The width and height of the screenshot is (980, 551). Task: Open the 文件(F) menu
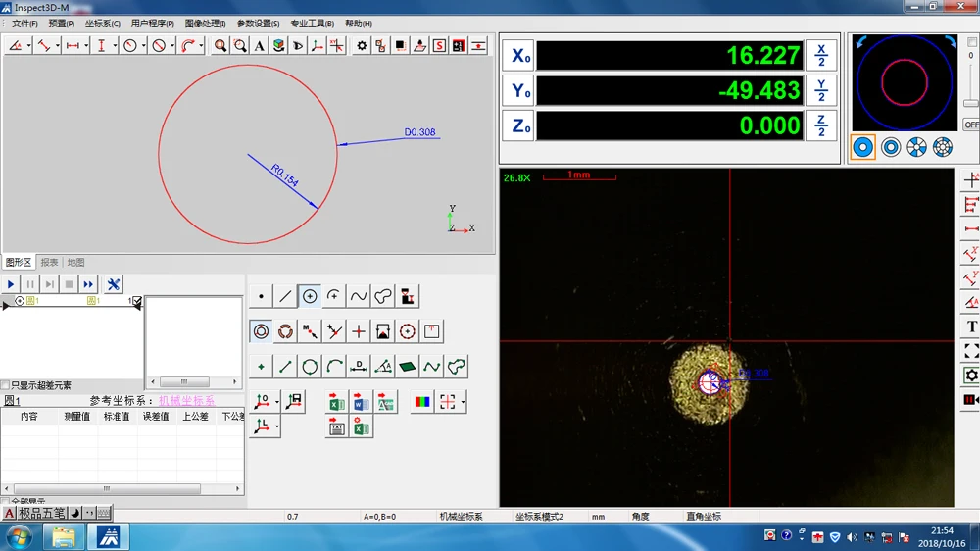[x=24, y=24]
